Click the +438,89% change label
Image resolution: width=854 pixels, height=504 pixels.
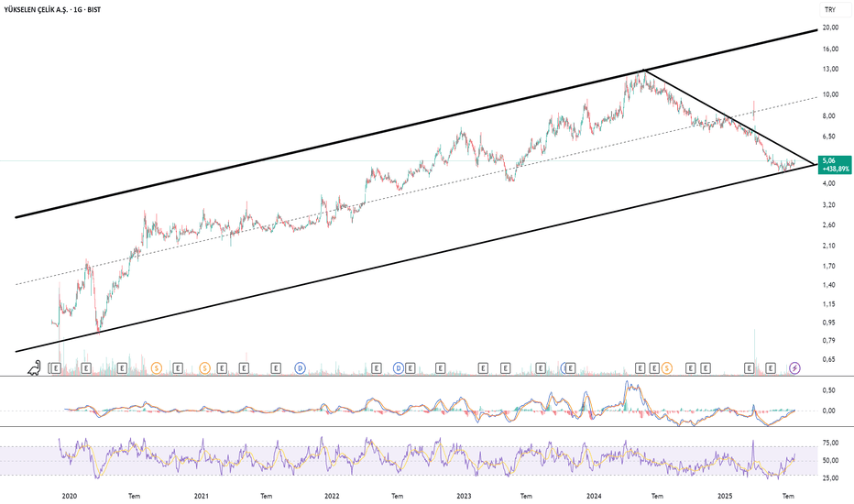(836, 169)
